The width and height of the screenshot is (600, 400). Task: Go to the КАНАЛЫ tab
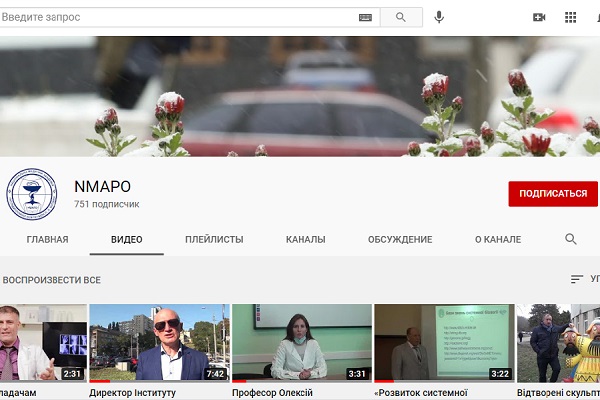(x=306, y=240)
